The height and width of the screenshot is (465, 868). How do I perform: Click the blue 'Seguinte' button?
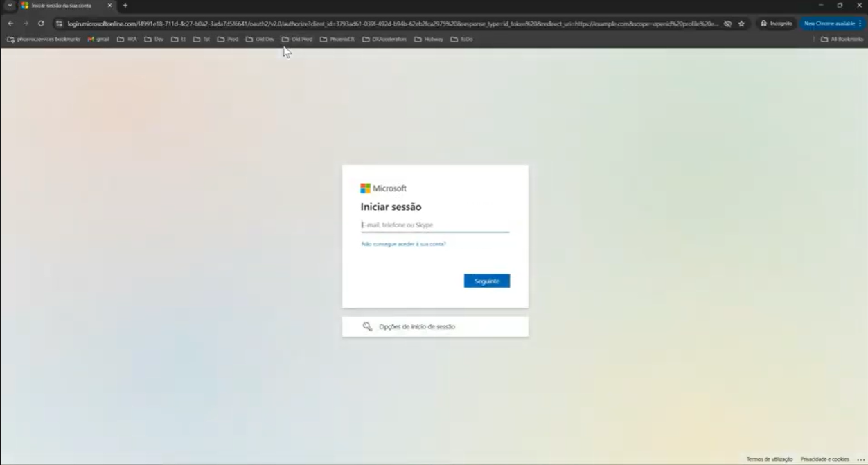click(x=486, y=281)
